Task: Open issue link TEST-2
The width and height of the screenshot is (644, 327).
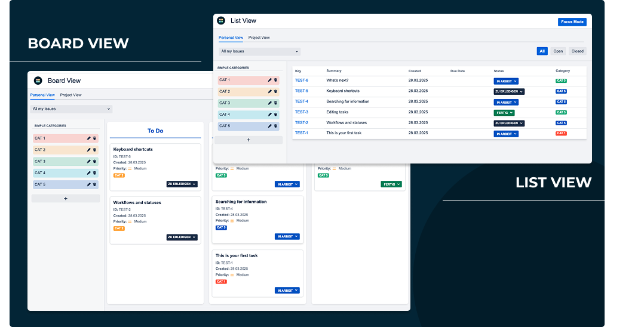Action: pyautogui.click(x=302, y=123)
